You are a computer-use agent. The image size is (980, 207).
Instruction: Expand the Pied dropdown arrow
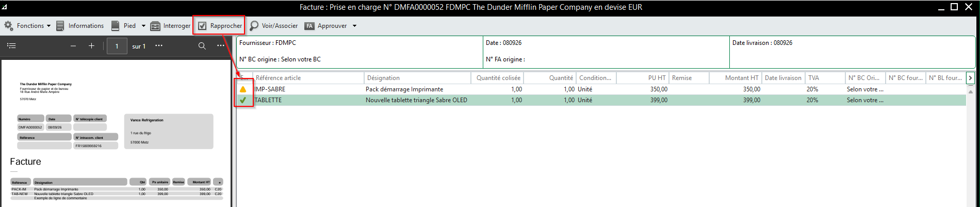[143, 26]
